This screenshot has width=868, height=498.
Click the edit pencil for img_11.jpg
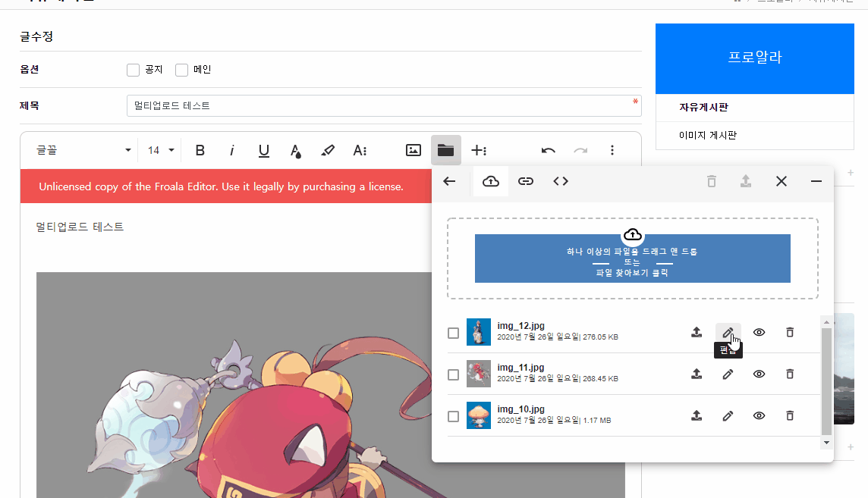tap(728, 374)
